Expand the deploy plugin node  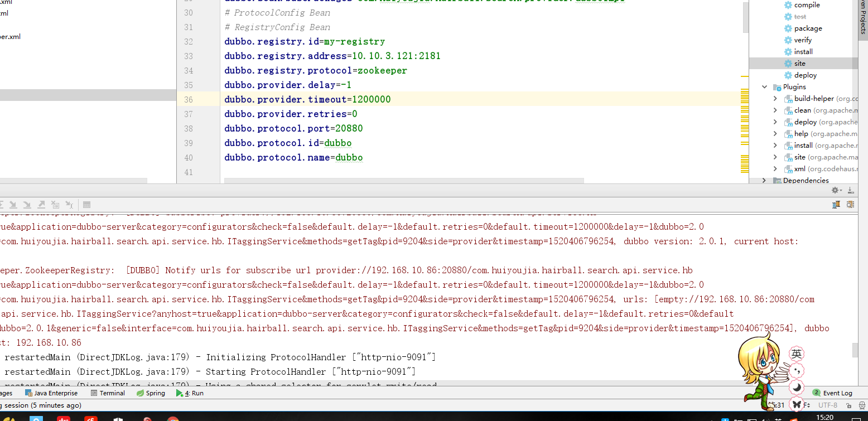[775, 122]
